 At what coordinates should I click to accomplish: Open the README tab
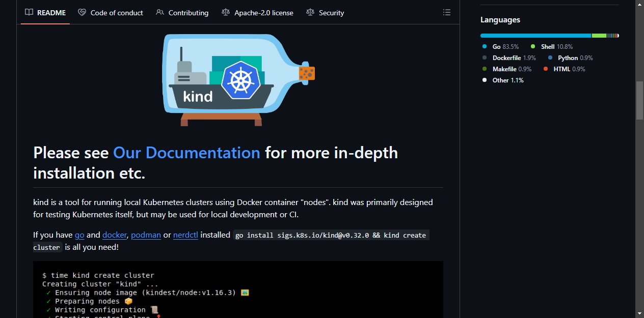pos(45,13)
